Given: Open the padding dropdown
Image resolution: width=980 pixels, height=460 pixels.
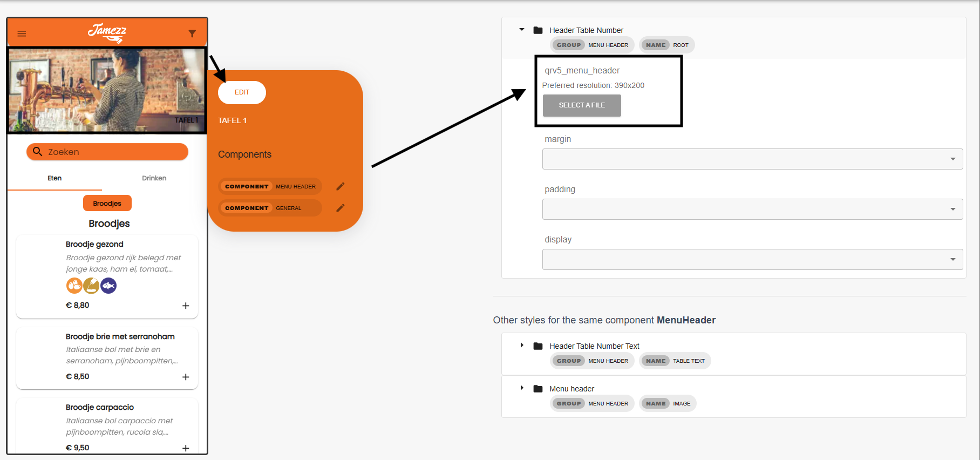Looking at the screenshot, I should (752, 209).
